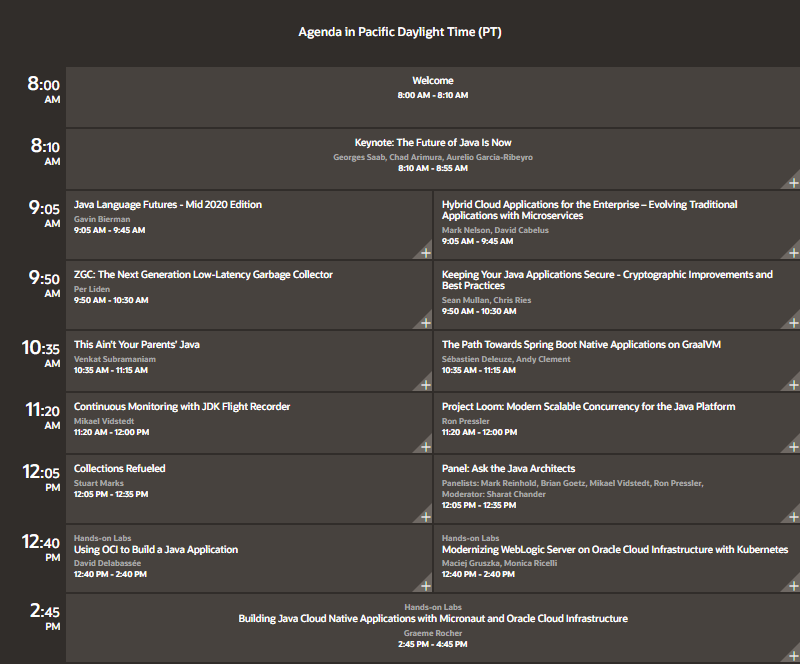Click plus icon on Spring Boot Native Applications session
Screen dimensions: 800x664
(793, 384)
